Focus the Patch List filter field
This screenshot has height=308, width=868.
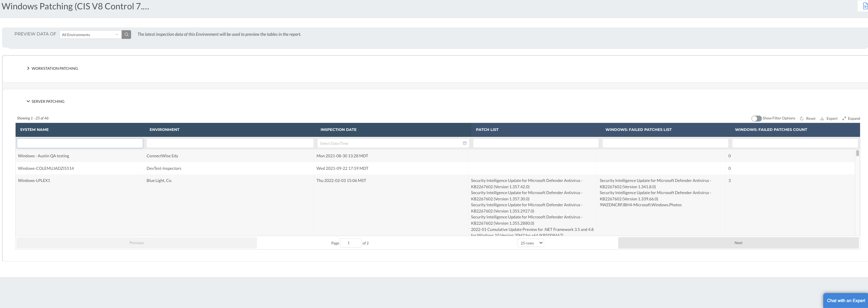[536, 143]
